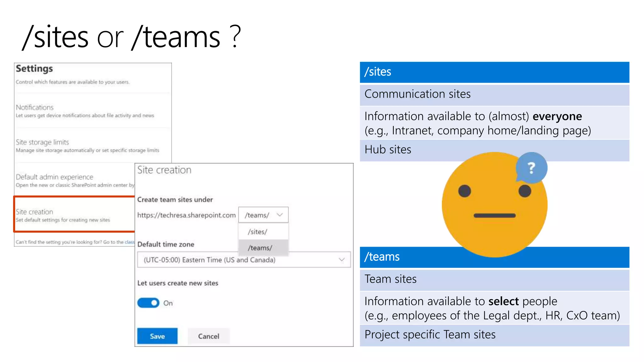The height and width of the screenshot is (362, 644).
Task: Click the Create team sites under label
Action: (x=175, y=200)
